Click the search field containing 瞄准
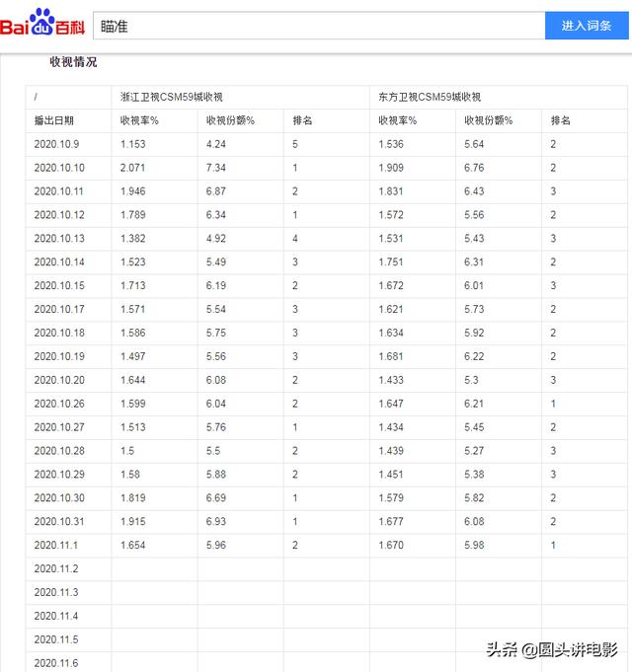 click(319, 26)
